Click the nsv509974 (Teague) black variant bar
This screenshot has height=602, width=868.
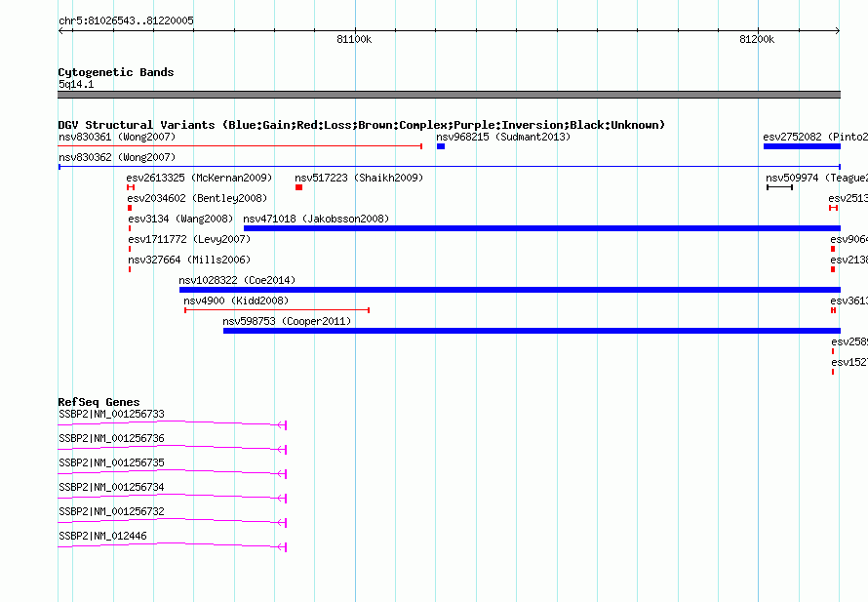(x=779, y=187)
